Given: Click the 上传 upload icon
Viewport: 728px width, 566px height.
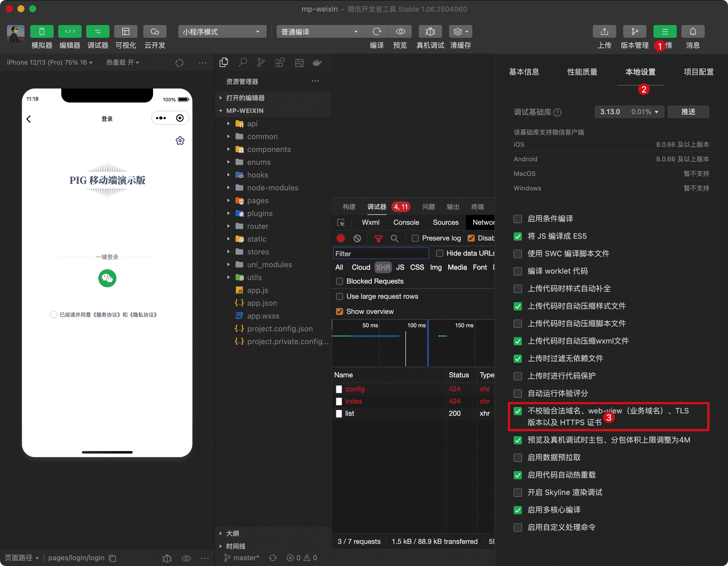Looking at the screenshot, I should (x=604, y=31).
